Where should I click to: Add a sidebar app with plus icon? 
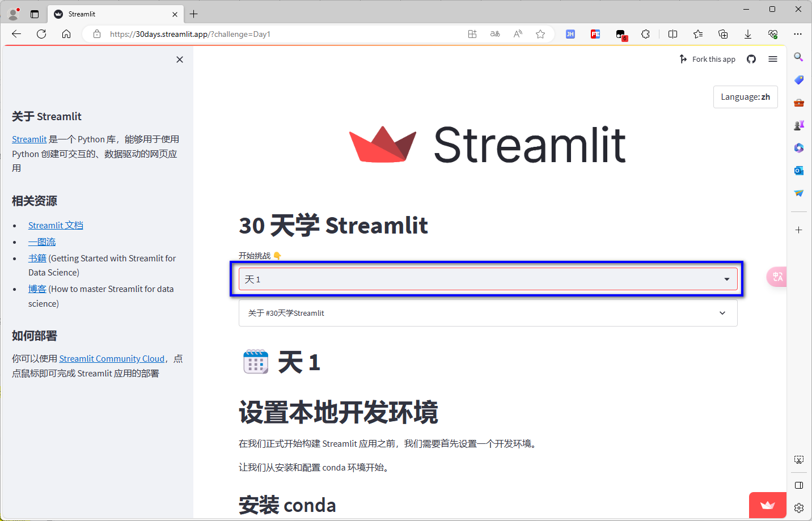[x=799, y=230]
